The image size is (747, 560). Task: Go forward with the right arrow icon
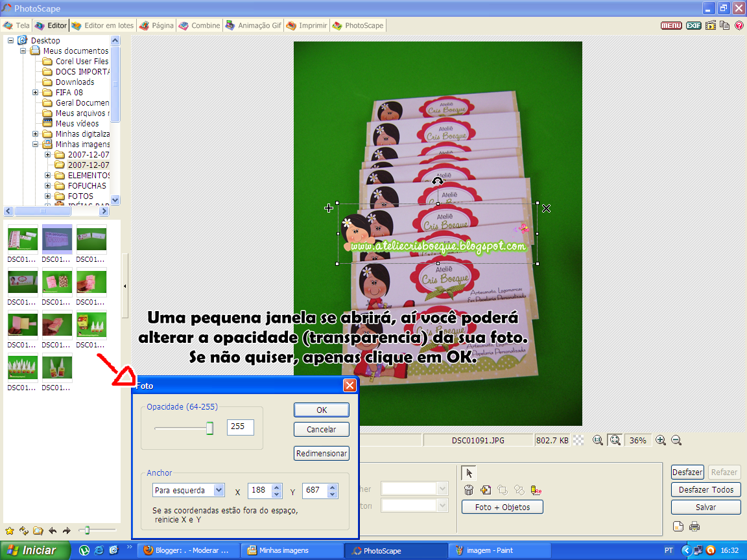66,530
